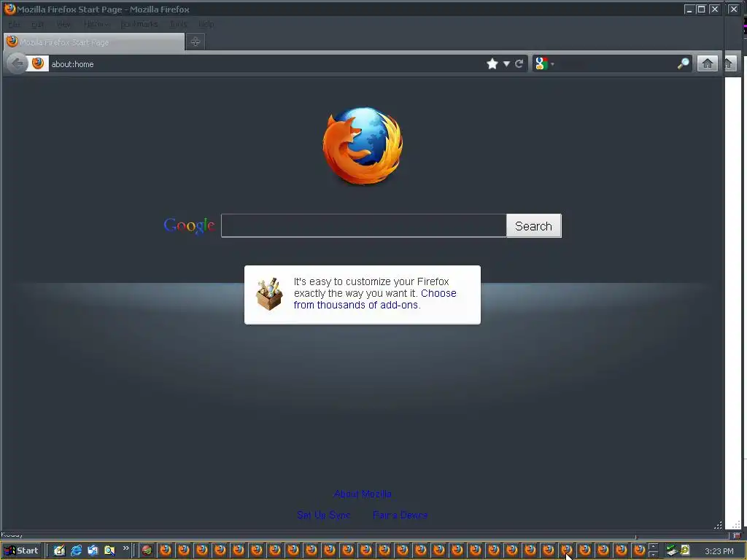Click the non-Firefox taskbar button before the Firefox buttons
Viewport: 747px width, 560px height.
click(147, 551)
